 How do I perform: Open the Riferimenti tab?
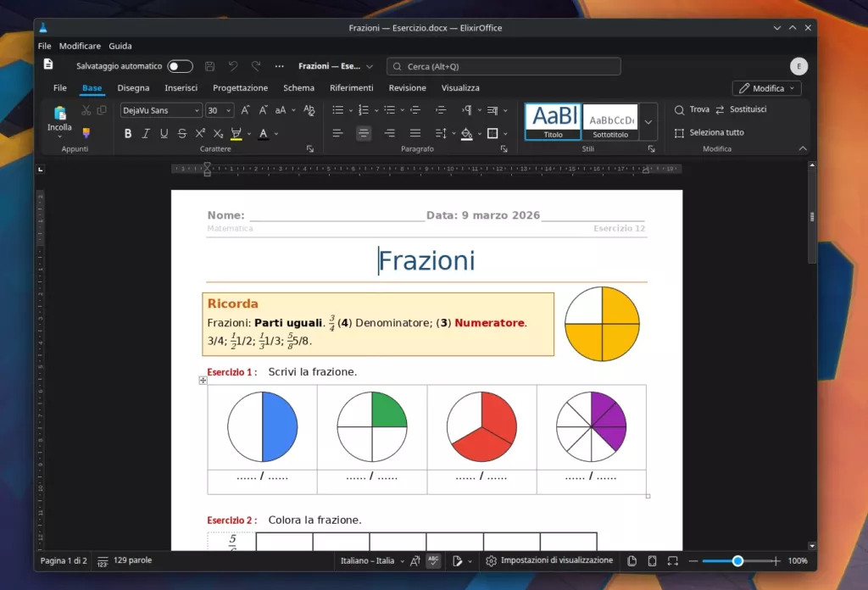pyautogui.click(x=352, y=88)
